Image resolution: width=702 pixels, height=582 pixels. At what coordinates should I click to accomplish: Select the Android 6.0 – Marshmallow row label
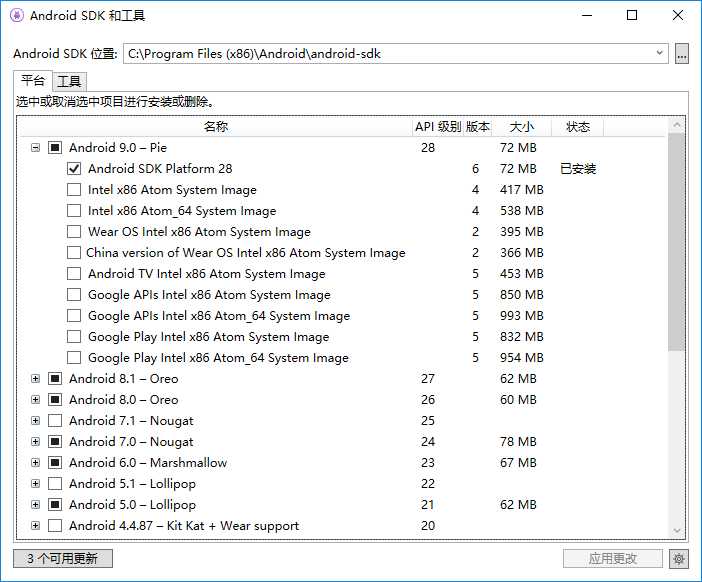point(148,462)
